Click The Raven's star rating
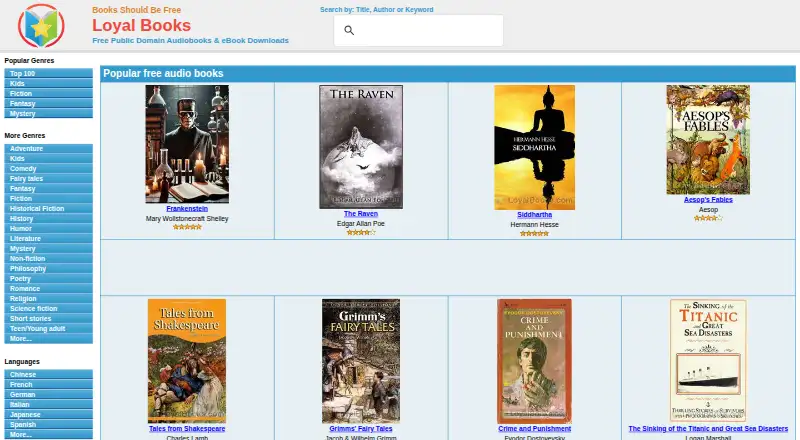The height and width of the screenshot is (440, 800). click(x=361, y=232)
